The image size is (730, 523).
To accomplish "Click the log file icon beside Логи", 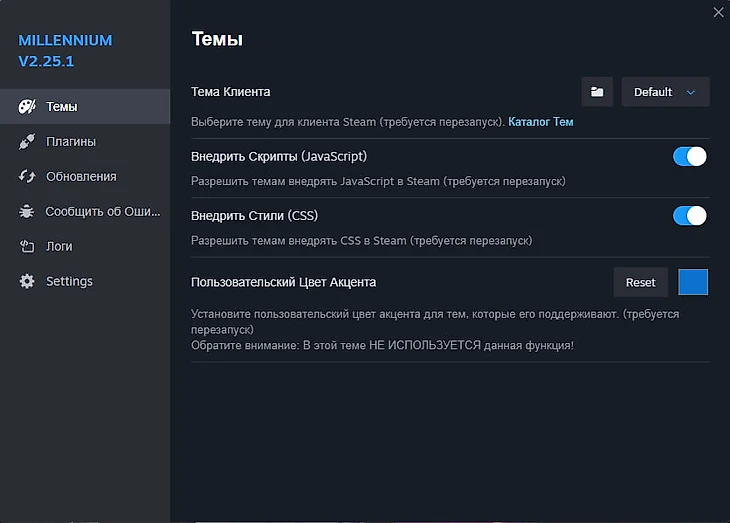I will [27, 247].
